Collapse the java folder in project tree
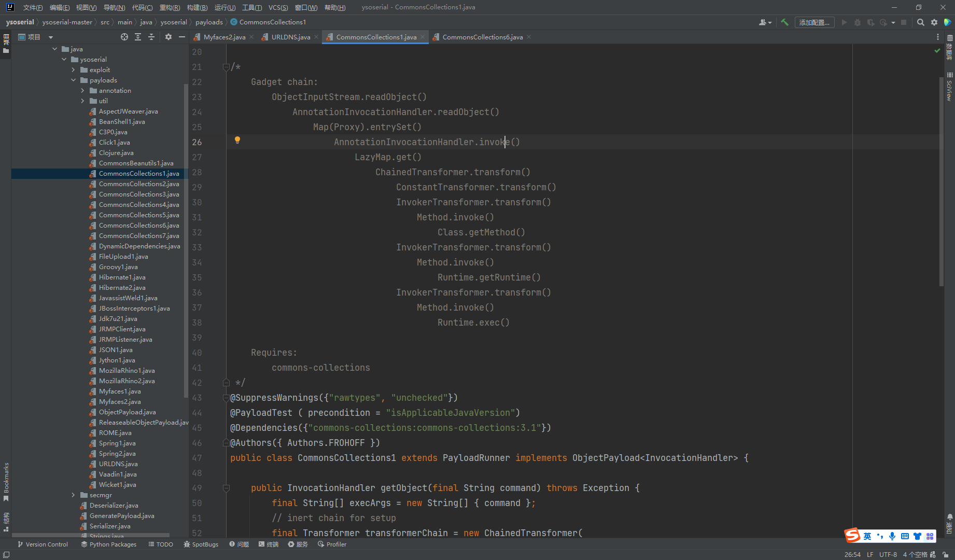 click(x=55, y=49)
